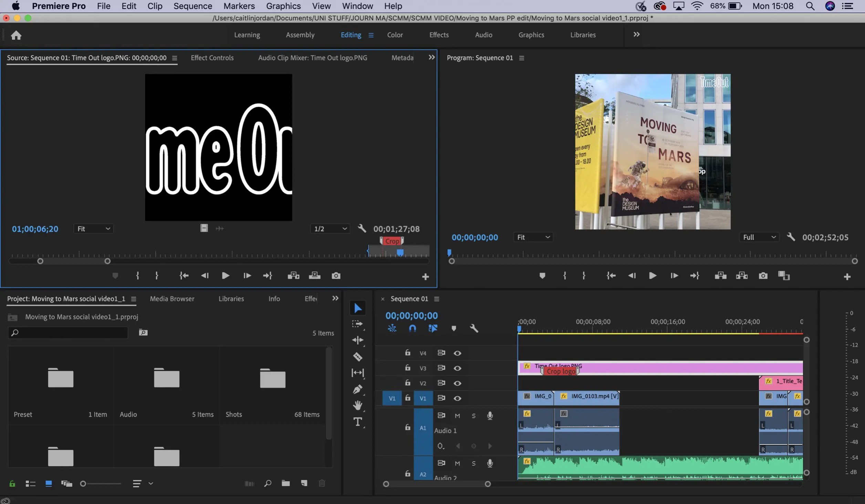This screenshot has width=865, height=504.
Task: Click Insert button in Source monitor
Action: [293, 275]
